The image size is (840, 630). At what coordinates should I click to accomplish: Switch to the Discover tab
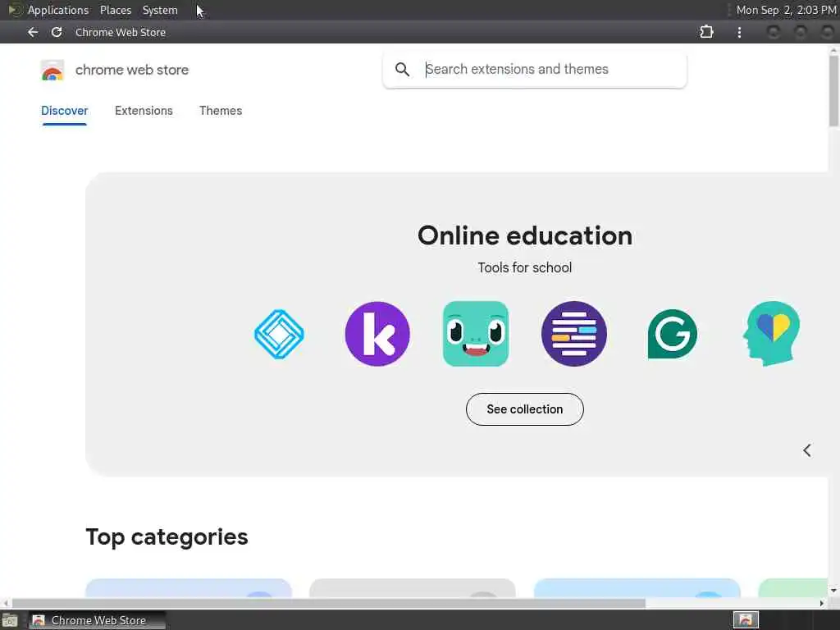pos(64,111)
